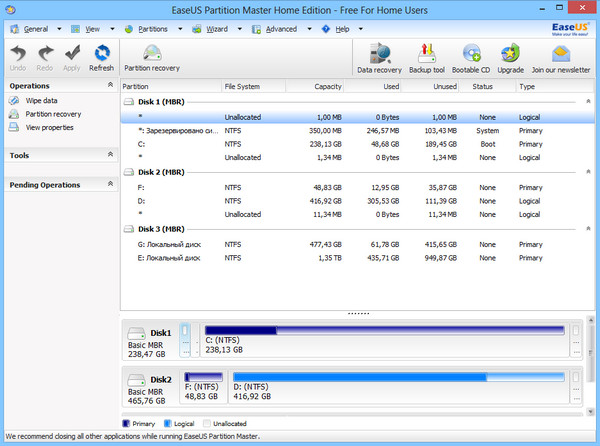Select the C: (NTFS) block in Disk1 map

385,340
